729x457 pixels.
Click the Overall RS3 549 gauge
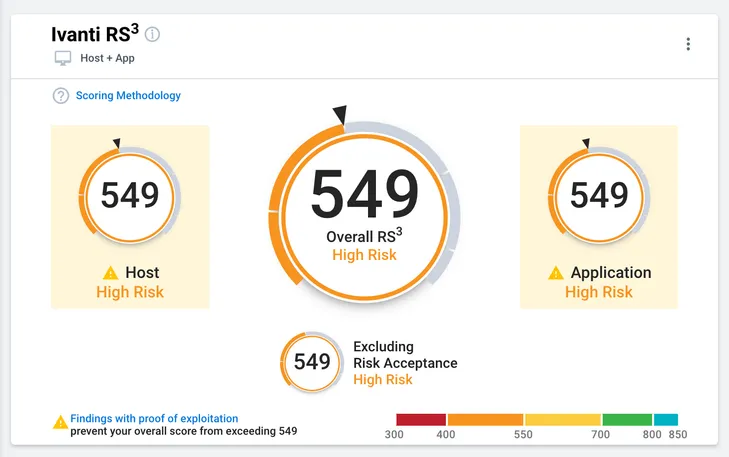pos(364,207)
